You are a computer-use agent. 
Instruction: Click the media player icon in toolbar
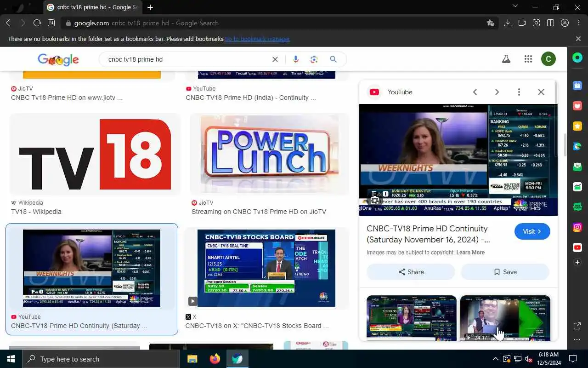pyautogui.click(x=522, y=23)
